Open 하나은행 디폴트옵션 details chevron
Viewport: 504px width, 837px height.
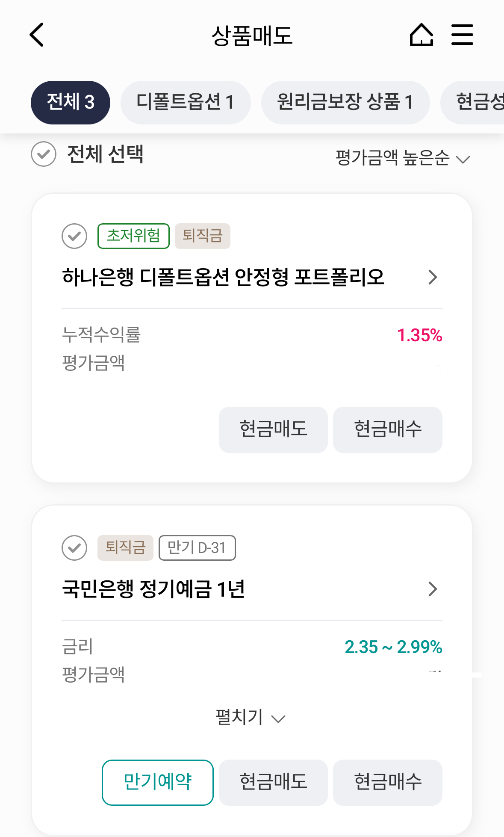[x=433, y=277]
